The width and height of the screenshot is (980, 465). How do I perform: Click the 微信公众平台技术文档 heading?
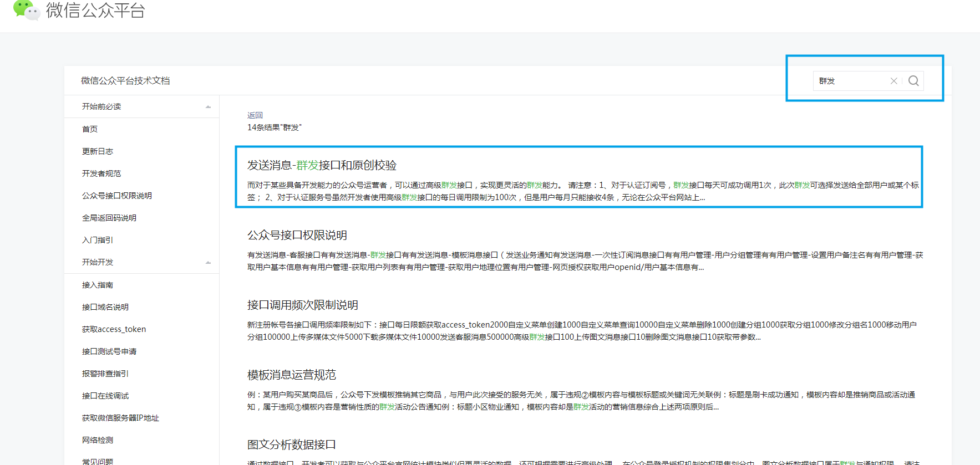pyautogui.click(x=126, y=81)
